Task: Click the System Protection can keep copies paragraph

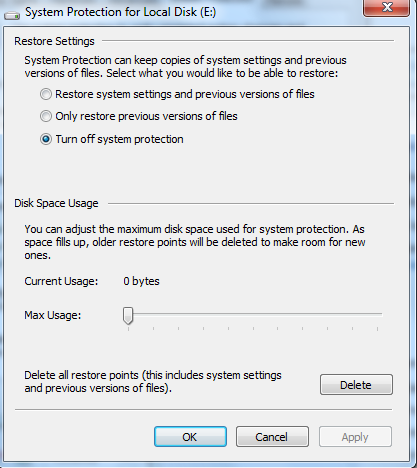Action: tap(185, 67)
